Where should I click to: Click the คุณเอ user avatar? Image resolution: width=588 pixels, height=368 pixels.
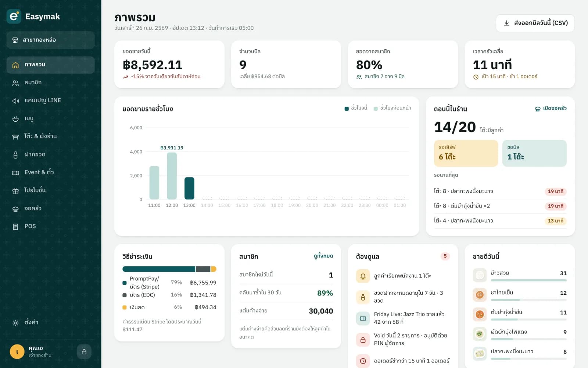pyautogui.click(x=17, y=352)
